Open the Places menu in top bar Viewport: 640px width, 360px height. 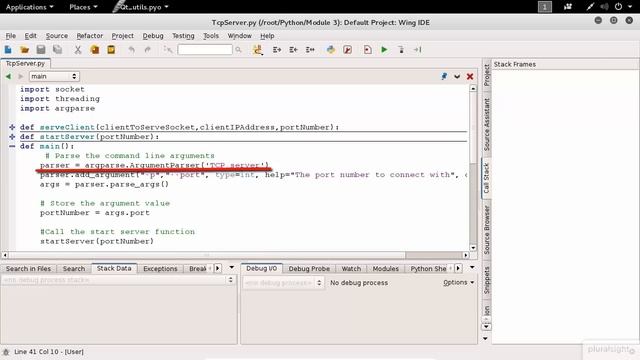(83, 7)
